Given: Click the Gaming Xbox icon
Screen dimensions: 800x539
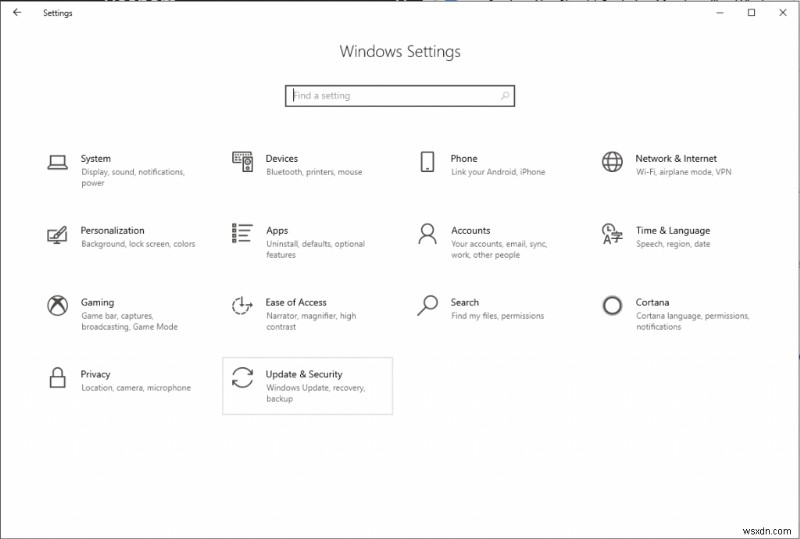Looking at the screenshot, I should pyautogui.click(x=57, y=306).
